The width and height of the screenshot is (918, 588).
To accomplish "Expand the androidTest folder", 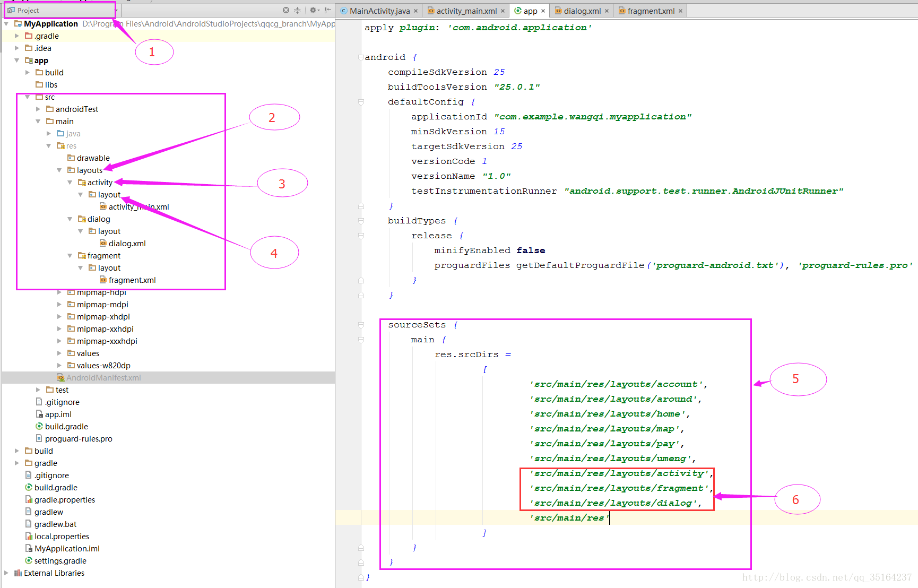I will [x=38, y=109].
